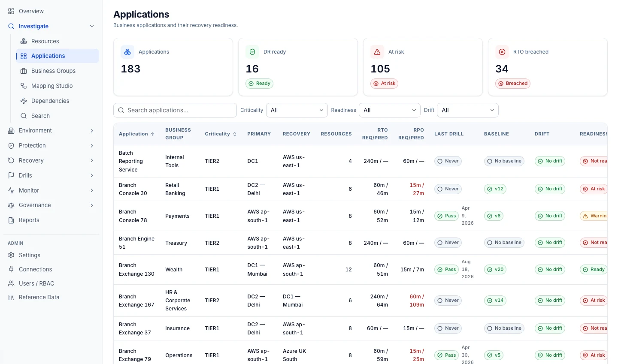Click the At risk warning triangle icon
Viewport: 618px width, 364px height.
click(377, 52)
